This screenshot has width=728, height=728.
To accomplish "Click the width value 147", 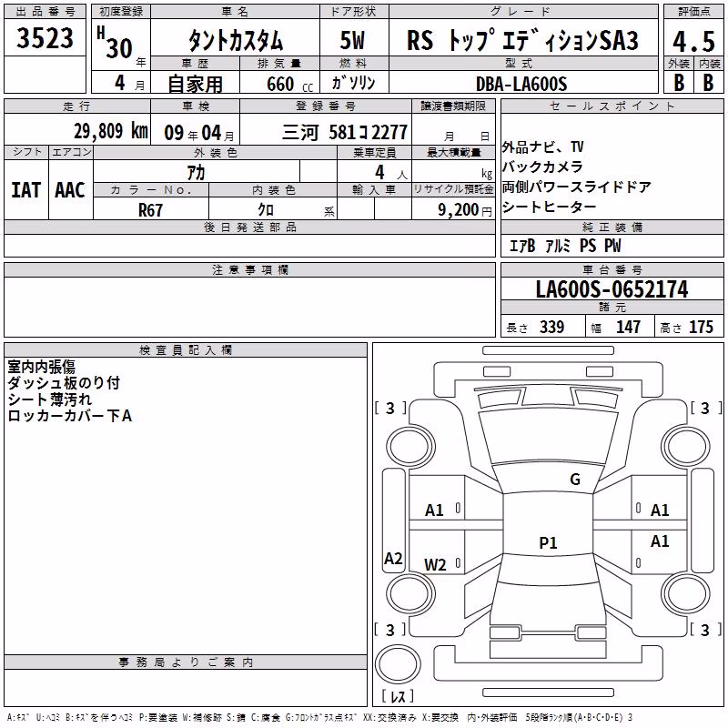I will (628, 327).
